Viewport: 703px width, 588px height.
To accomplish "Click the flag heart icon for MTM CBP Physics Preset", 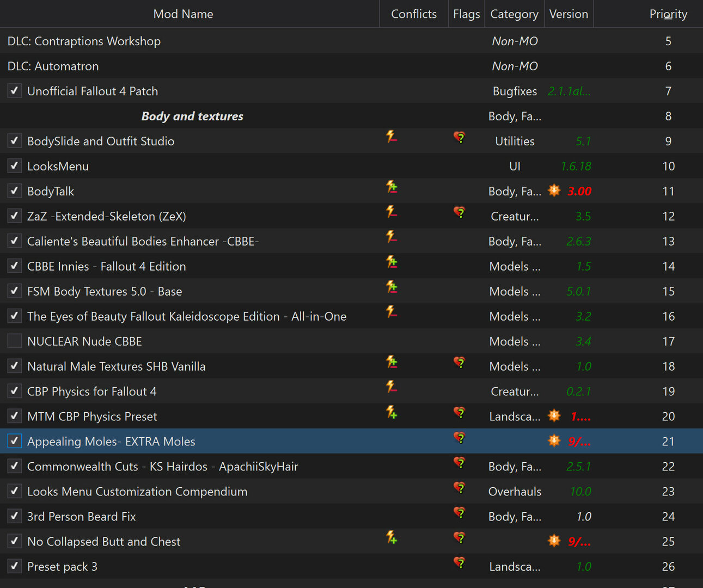I will pyautogui.click(x=460, y=413).
